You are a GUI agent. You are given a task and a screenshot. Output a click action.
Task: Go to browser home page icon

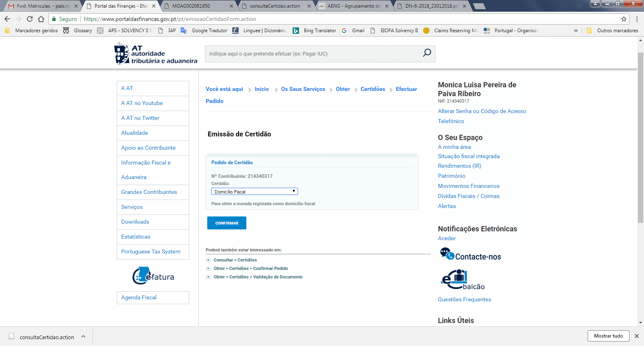point(41,19)
